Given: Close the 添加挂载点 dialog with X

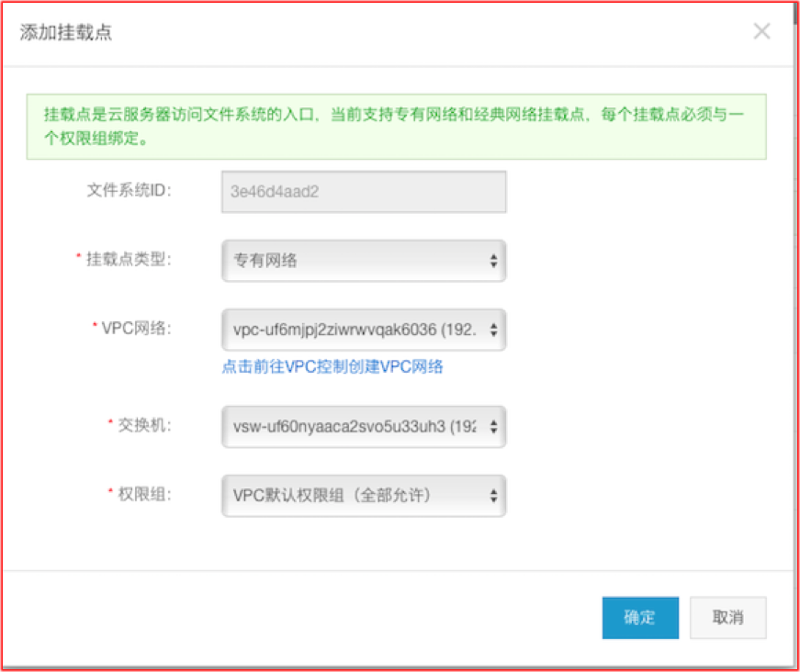Looking at the screenshot, I should click(x=761, y=31).
